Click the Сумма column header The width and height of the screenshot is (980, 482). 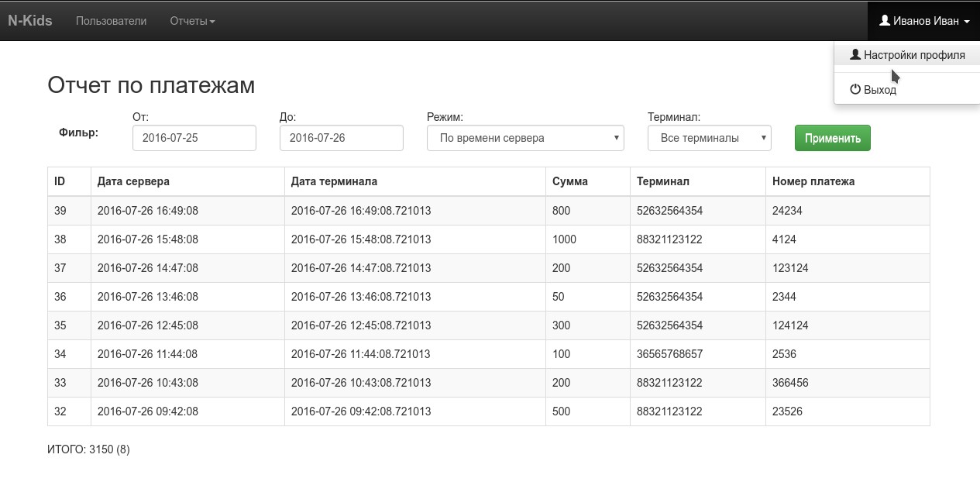pos(570,181)
